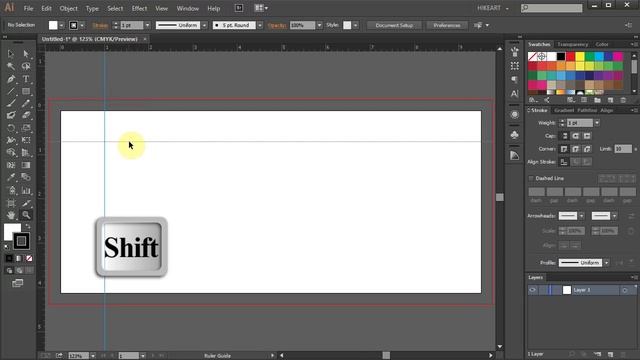Switch to the Pathfinder tab
This screenshot has width=640, height=360.
587,111
